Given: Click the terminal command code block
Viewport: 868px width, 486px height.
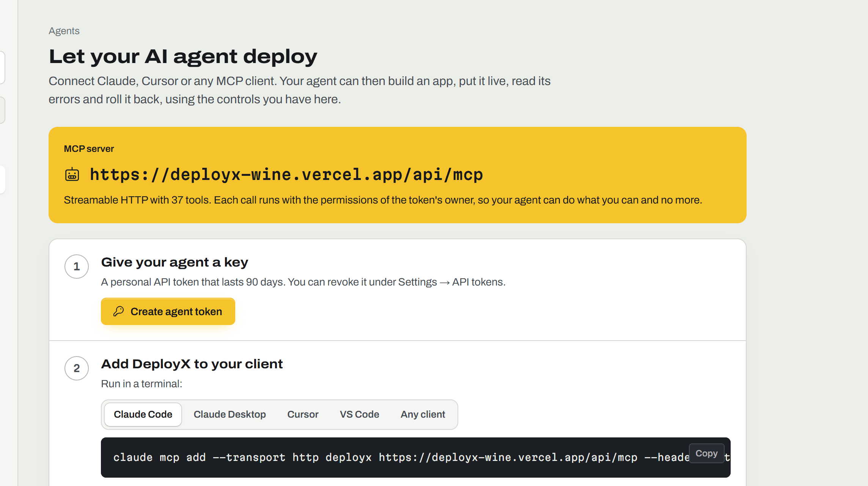Looking at the screenshot, I should [415, 458].
